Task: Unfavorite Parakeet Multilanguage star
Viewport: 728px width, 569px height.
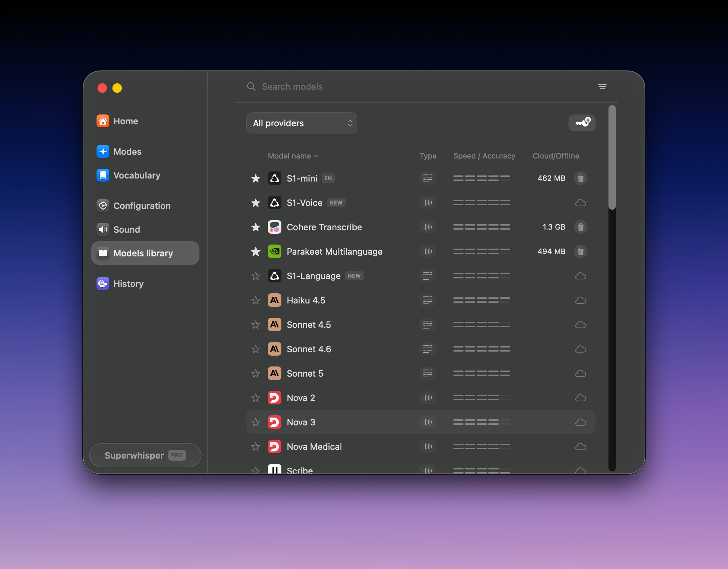Action: (x=256, y=251)
